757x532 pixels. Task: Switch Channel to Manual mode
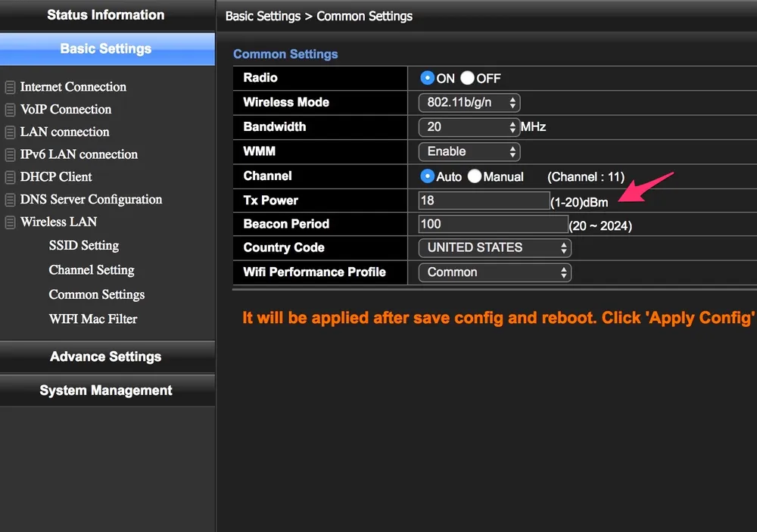475,176
